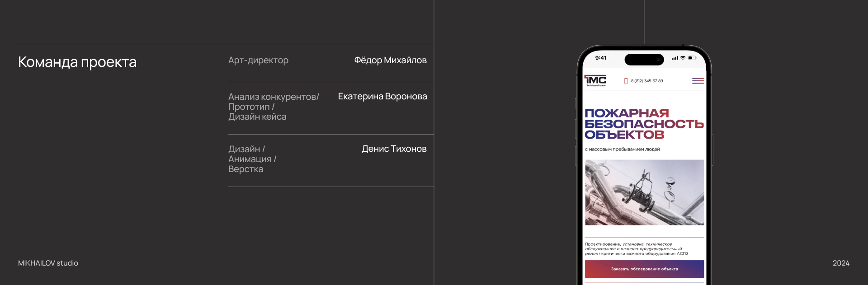Open the hamburger menu in phone mockup

pos(698,81)
